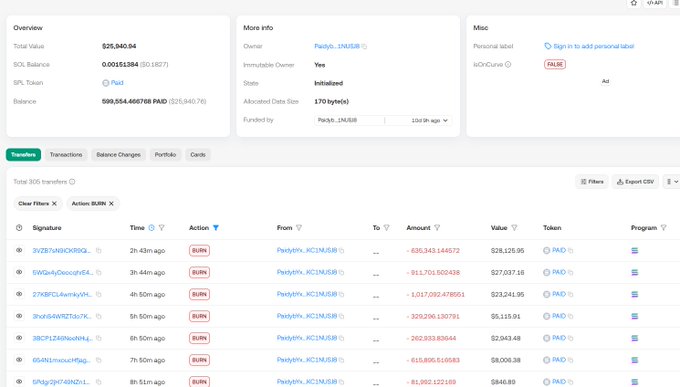Click clock icon in table header corner
Screen dimensions: 680x387
tap(19, 228)
